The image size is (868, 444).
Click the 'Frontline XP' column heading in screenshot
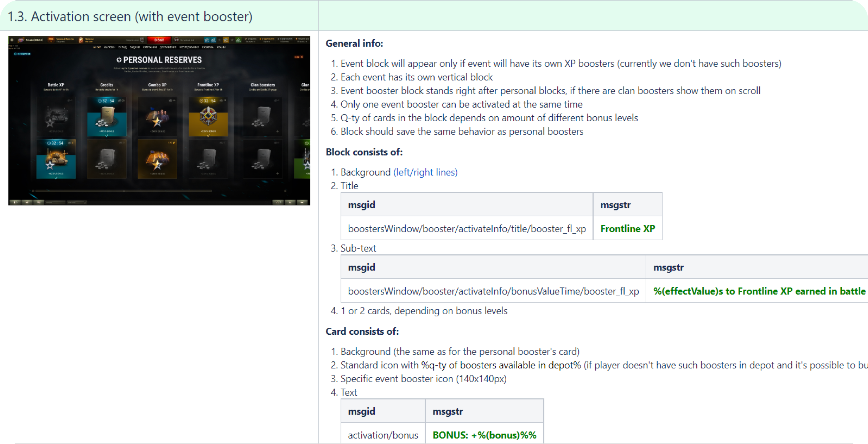(x=208, y=85)
